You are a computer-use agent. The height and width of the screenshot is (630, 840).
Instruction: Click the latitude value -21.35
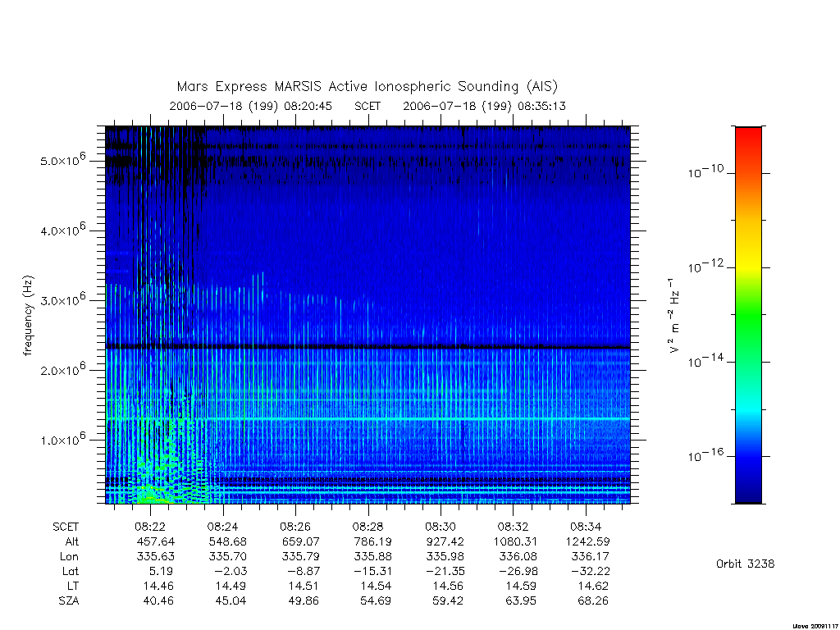tap(445, 571)
